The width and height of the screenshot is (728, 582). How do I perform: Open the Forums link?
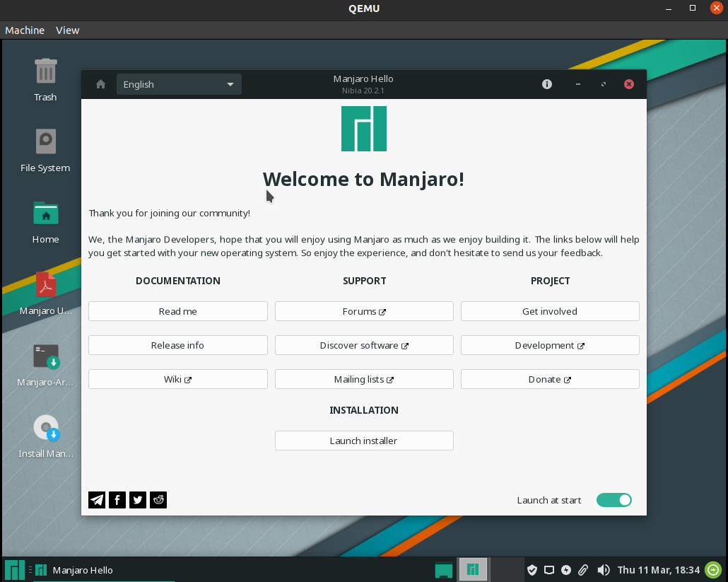coord(364,311)
